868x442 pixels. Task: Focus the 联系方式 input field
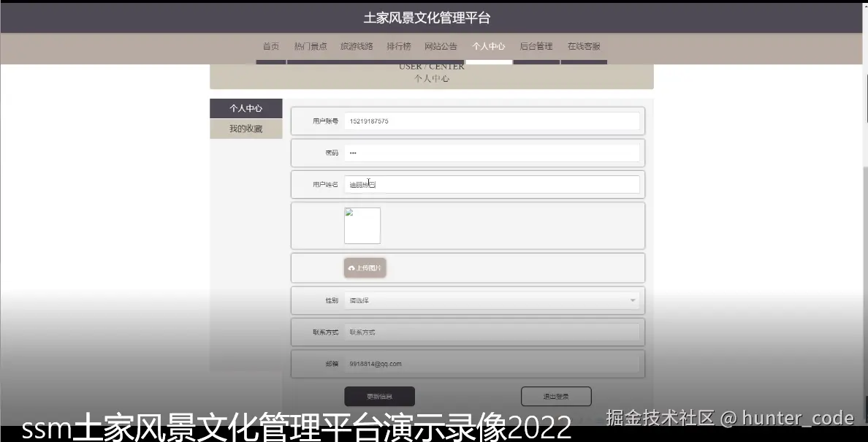click(x=492, y=332)
